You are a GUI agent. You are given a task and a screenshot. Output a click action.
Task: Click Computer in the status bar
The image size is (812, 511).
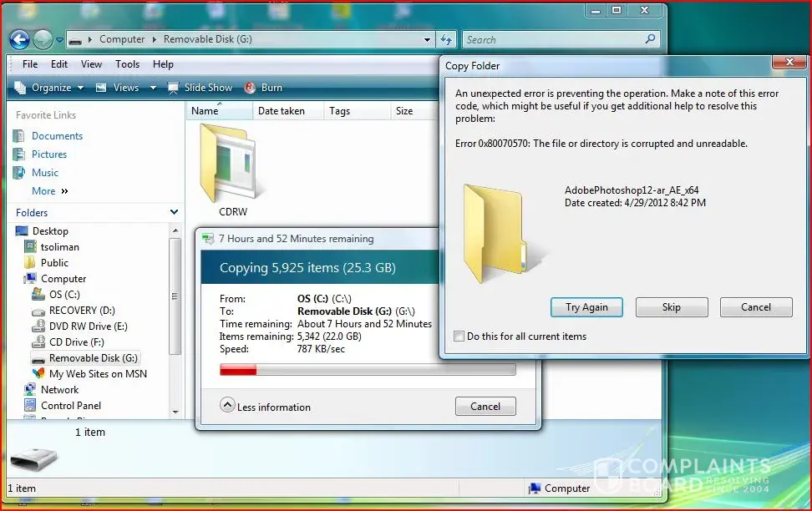(x=559, y=488)
